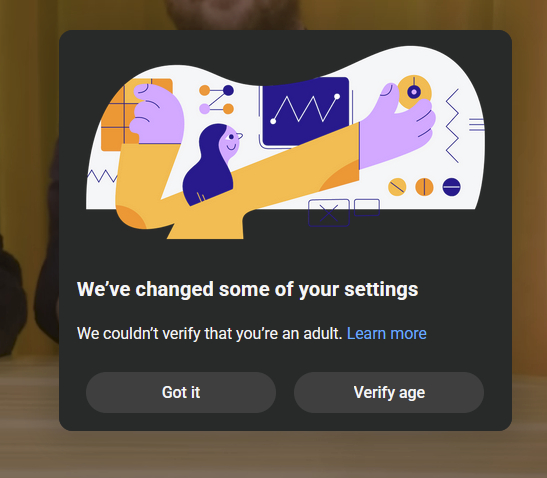Click the small empty outlined rectangle
The image size is (547, 478).
tap(367, 208)
